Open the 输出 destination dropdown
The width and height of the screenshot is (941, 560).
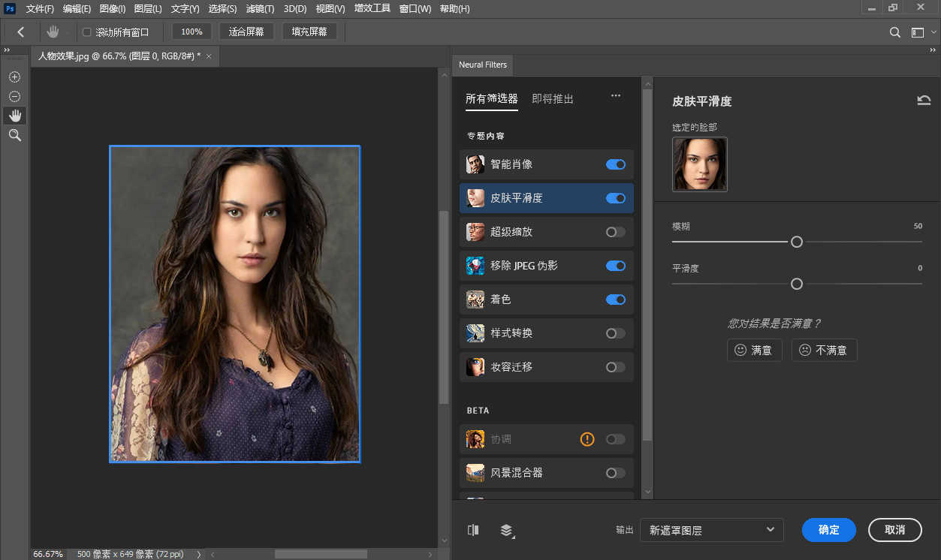[x=710, y=530]
